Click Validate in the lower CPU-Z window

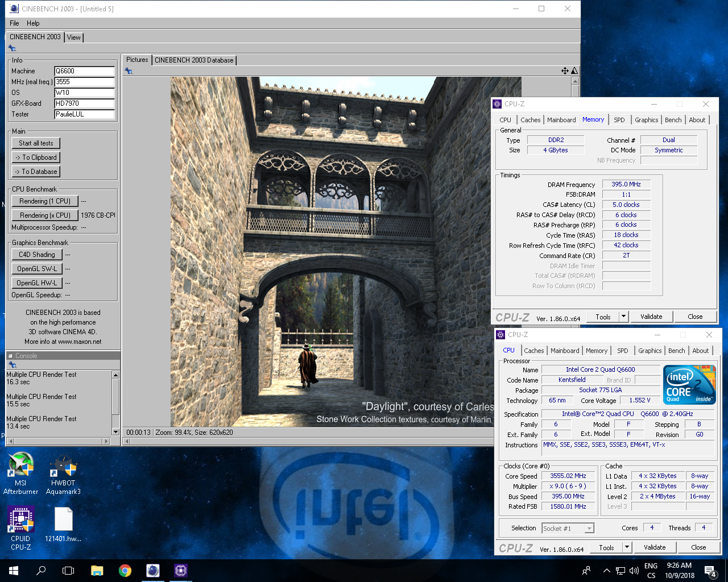(655, 547)
